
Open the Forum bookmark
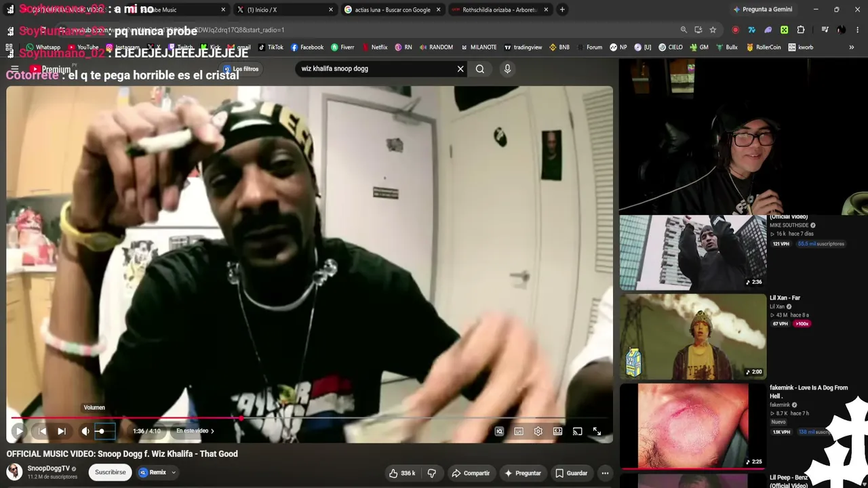coord(589,47)
